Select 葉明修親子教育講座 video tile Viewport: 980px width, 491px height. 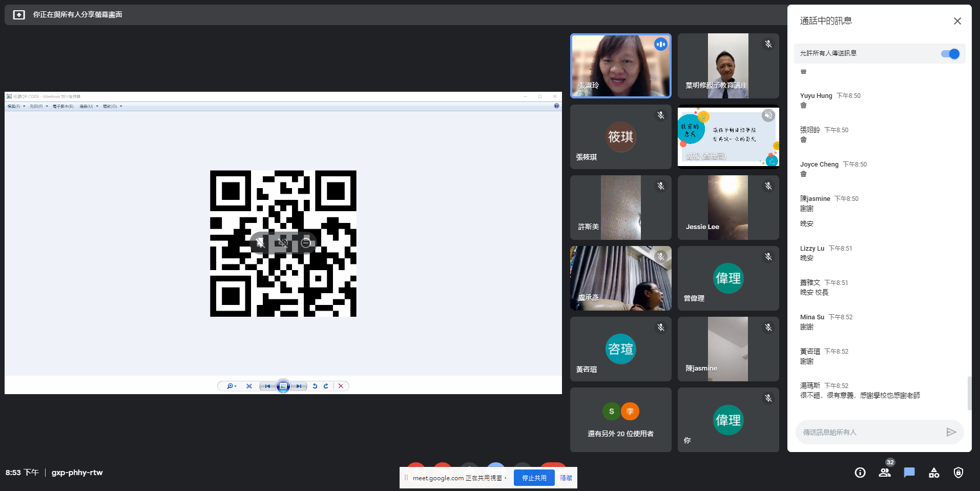(728, 66)
